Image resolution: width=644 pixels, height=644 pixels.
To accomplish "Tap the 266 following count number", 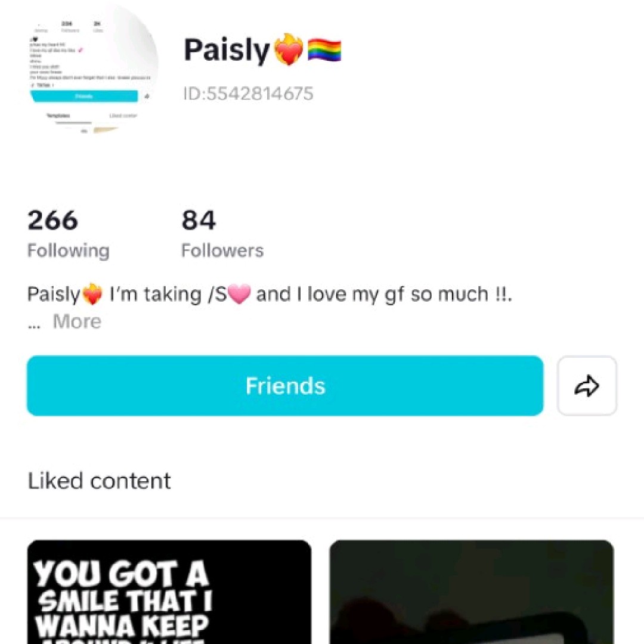I will [52, 219].
